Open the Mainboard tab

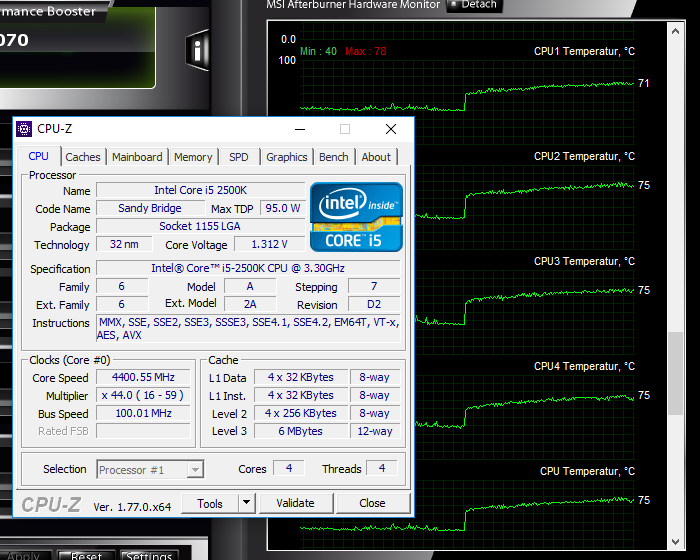coord(137,157)
